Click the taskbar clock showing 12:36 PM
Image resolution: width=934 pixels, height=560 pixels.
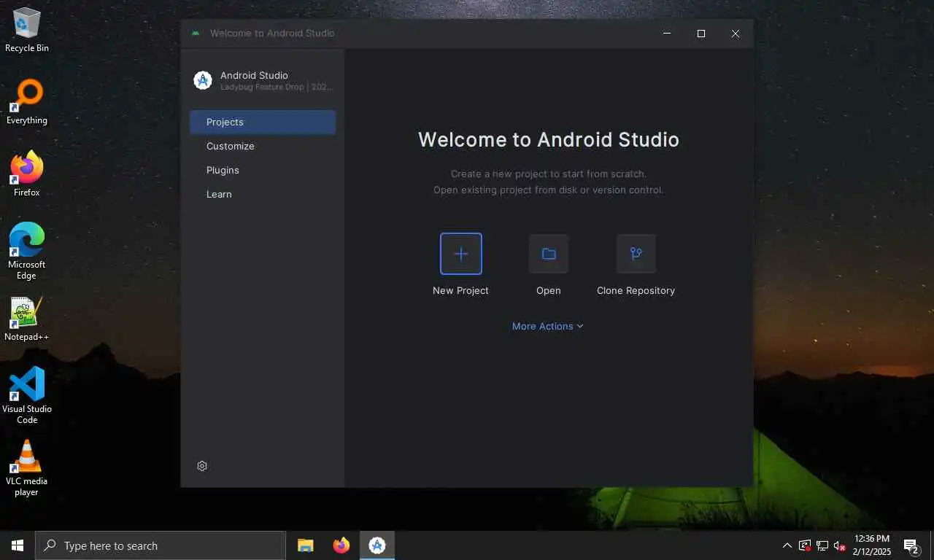[871, 545]
